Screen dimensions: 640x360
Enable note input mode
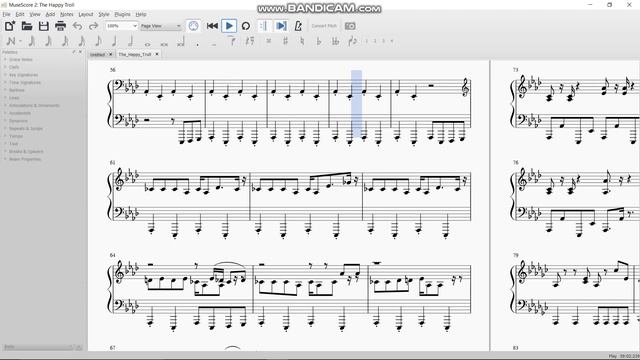11,41
